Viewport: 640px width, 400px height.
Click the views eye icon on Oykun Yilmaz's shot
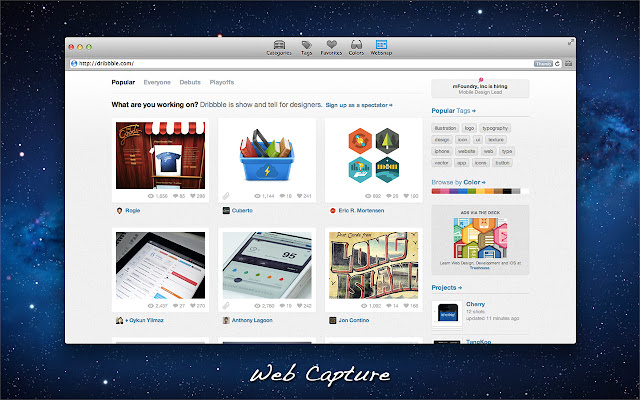click(x=150, y=306)
